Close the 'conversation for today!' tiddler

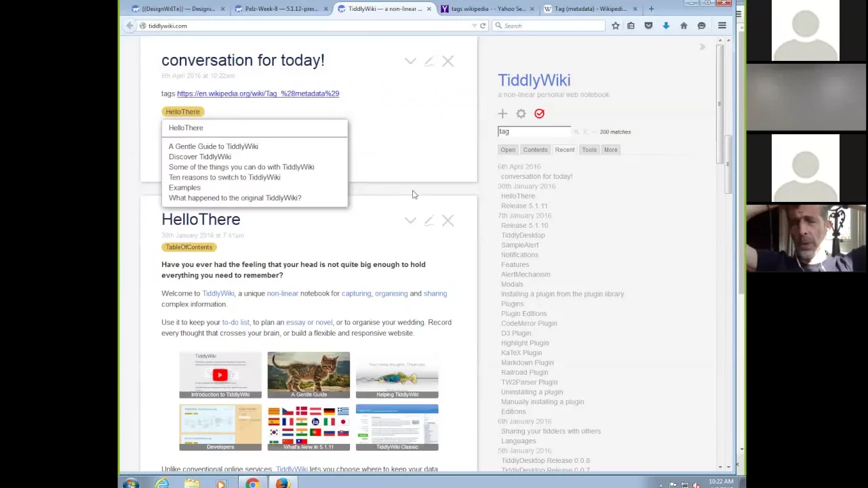click(448, 61)
